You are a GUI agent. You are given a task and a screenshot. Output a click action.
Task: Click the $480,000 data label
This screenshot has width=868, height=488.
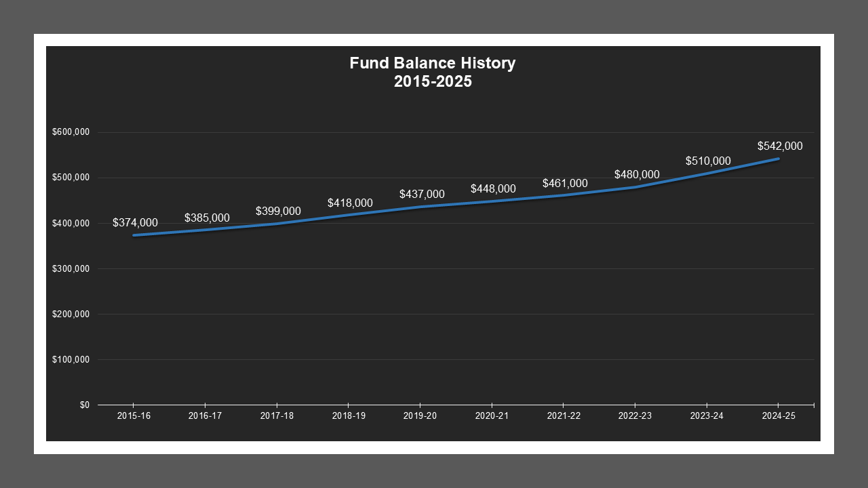coord(637,174)
